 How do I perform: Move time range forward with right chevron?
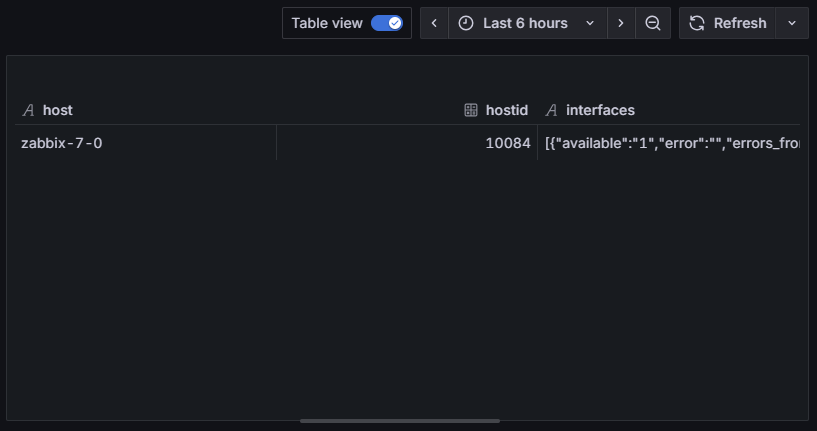point(621,23)
